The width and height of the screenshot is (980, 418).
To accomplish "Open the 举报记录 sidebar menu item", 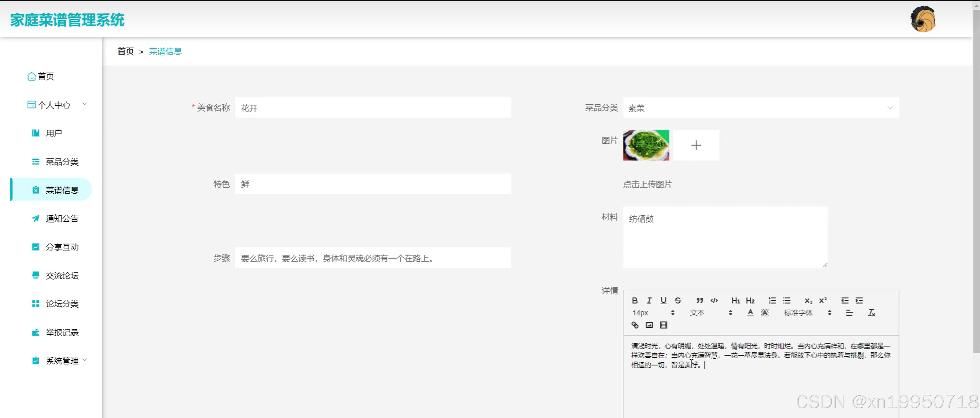I will click(55, 332).
